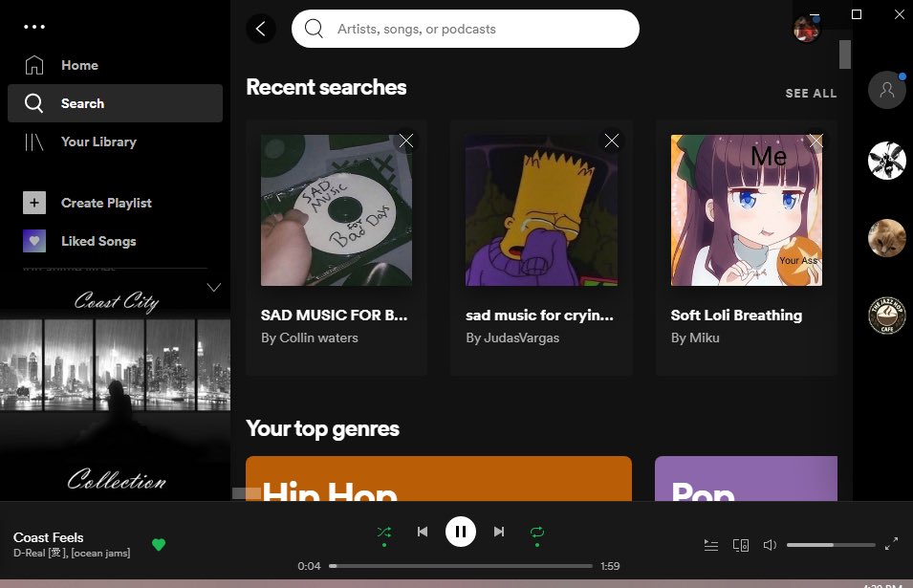
Task: Open Connect to a device
Action: (x=741, y=545)
